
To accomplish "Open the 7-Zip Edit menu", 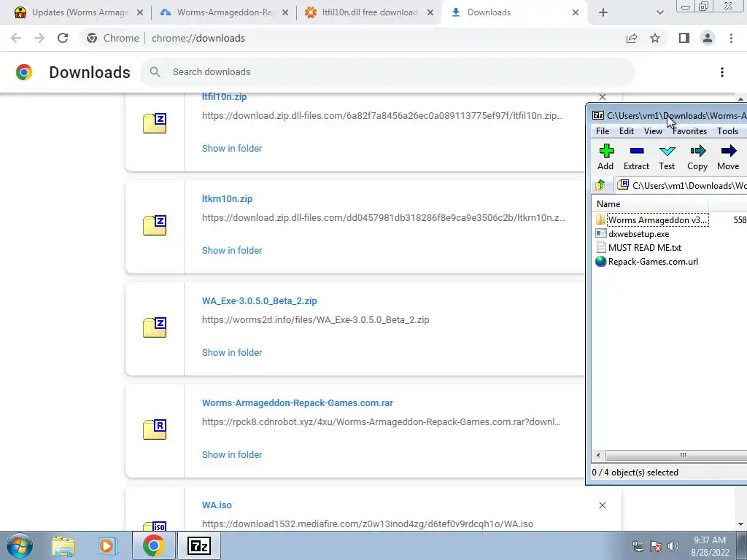I will tap(627, 131).
